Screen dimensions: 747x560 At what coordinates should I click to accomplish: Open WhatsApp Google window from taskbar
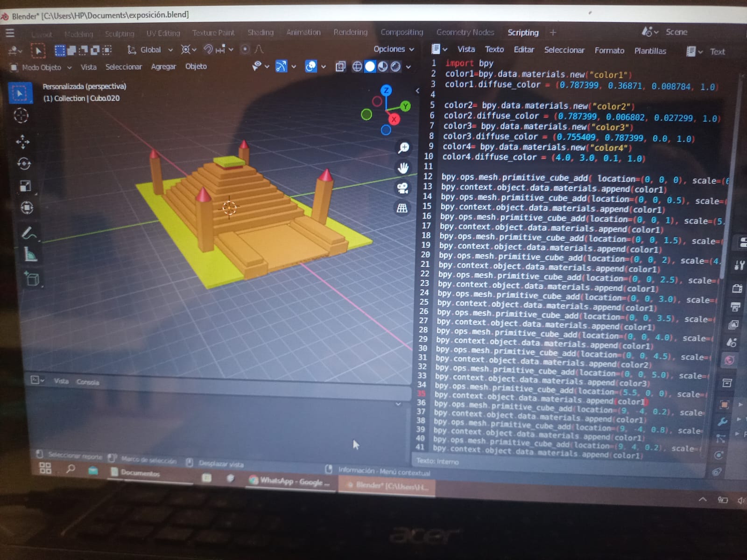click(289, 481)
